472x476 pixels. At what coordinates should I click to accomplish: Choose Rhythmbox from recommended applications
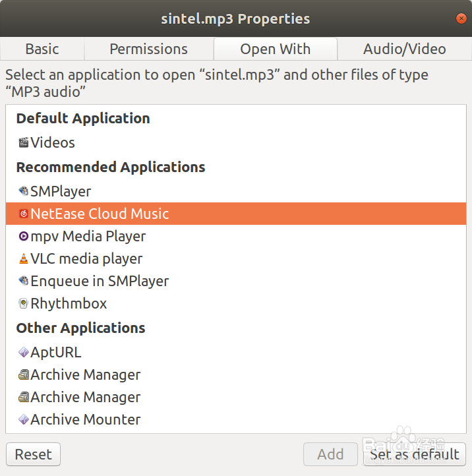(236, 303)
